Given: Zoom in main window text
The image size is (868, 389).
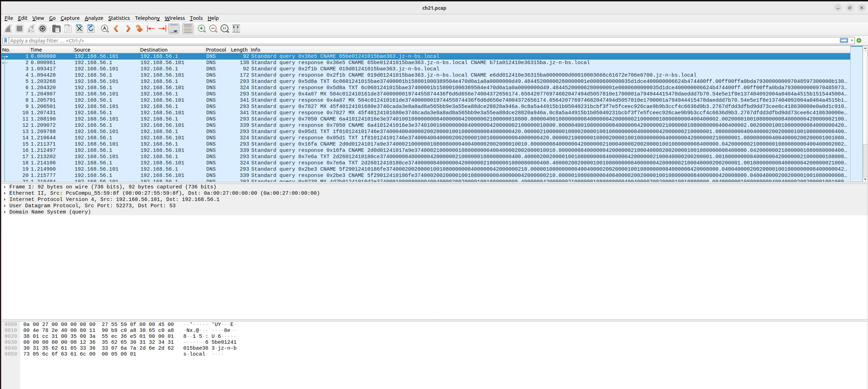Looking at the screenshot, I should coord(201,29).
